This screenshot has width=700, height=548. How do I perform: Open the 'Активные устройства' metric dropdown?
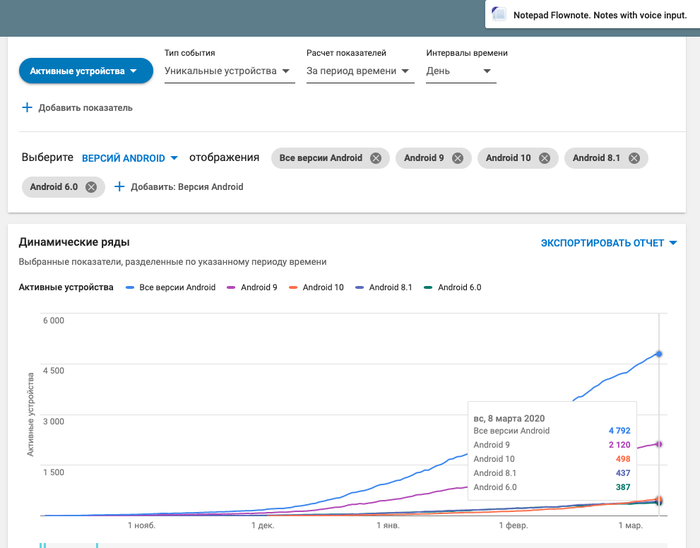click(x=85, y=71)
